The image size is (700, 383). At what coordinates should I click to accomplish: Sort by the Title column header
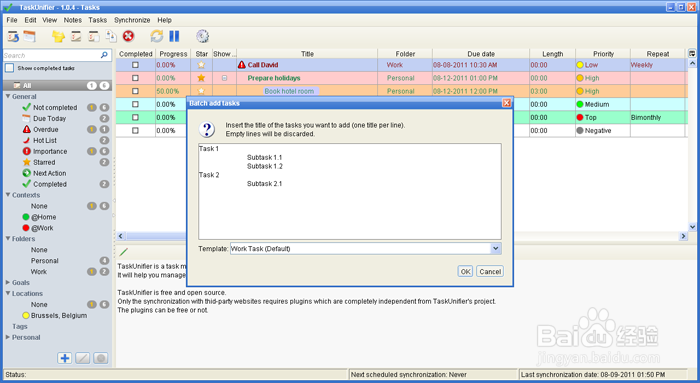[x=307, y=54]
